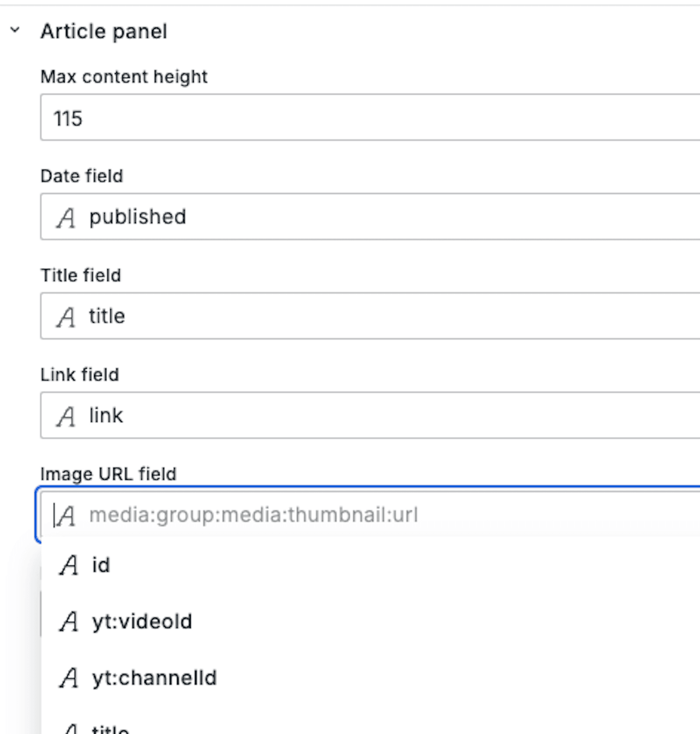Screen dimensions: 700x734
Task: Click the A icon next to id suggestion
Action: pyautogui.click(x=69, y=565)
